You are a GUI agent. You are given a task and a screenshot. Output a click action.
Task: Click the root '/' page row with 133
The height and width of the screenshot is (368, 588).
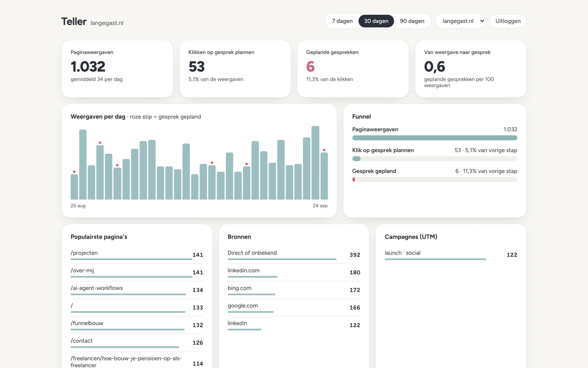pos(137,308)
